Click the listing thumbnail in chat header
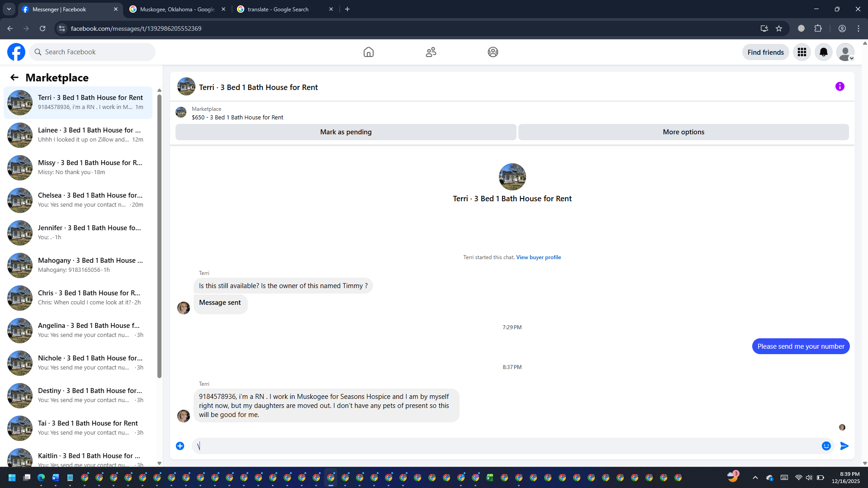The image size is (868, 488). click(x=186, y=86)
